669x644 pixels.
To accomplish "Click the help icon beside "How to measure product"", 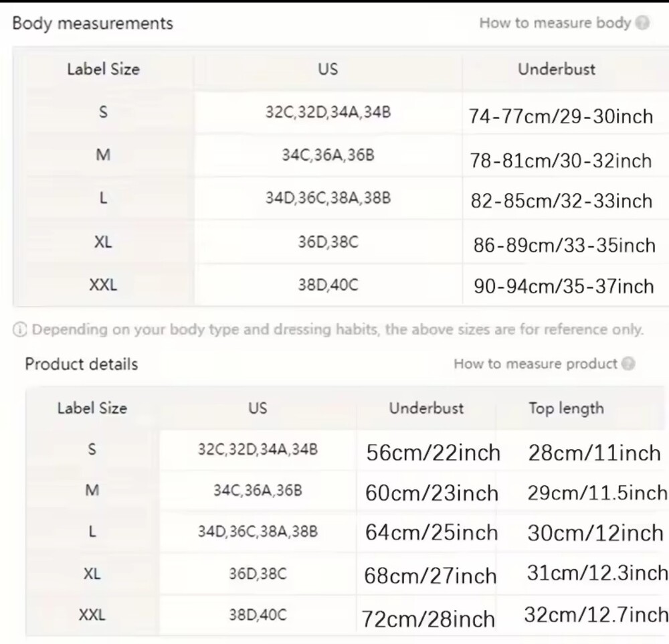I will (x=628, y=364).
